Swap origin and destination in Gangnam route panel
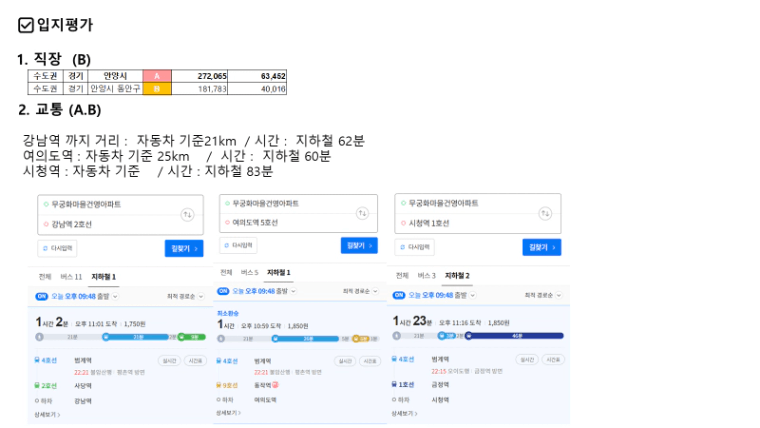Viewport: 760px width, 428px height. [188, 214]
